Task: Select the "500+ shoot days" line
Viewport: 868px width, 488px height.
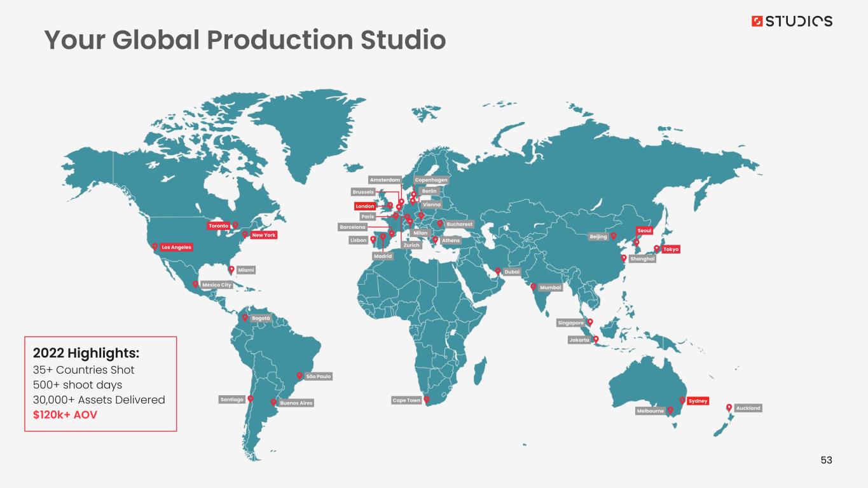Action: 77,384
